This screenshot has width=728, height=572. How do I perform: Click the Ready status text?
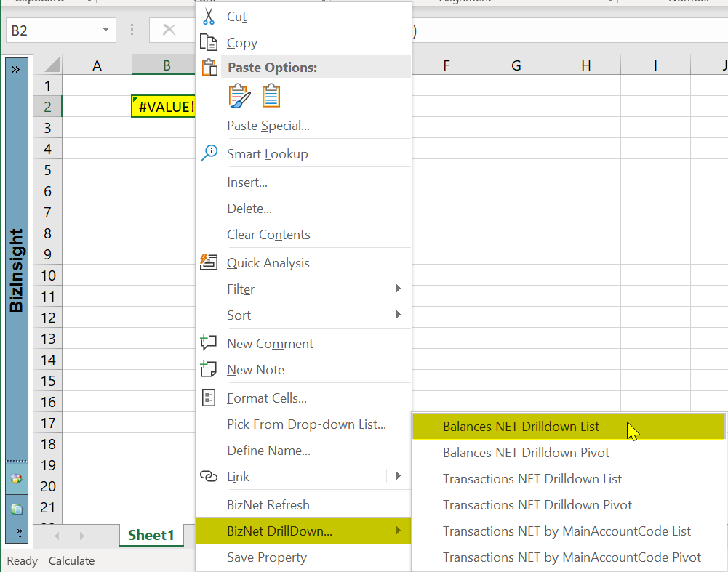tap(22, 561)
